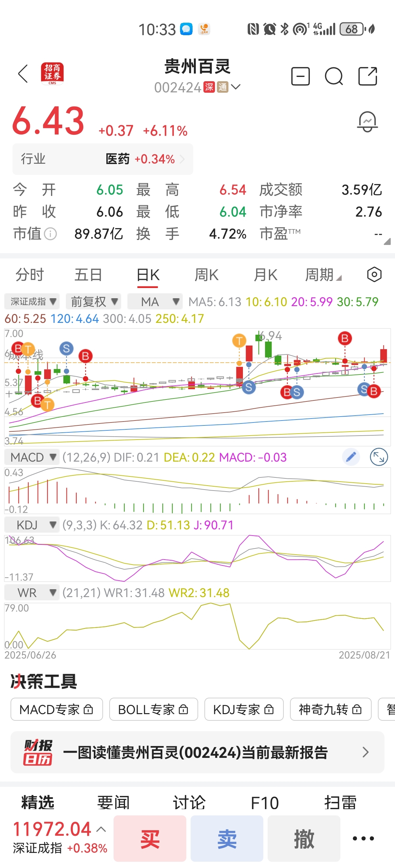Open the 招商证券 logo icon
395x868 pixels.
[52, 73]
